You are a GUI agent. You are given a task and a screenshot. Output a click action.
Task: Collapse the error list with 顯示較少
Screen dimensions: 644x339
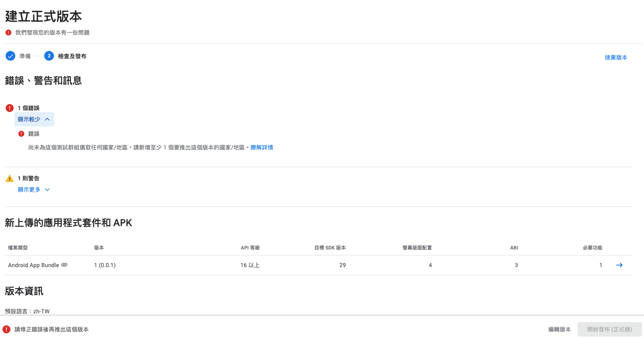click(34, 119)
